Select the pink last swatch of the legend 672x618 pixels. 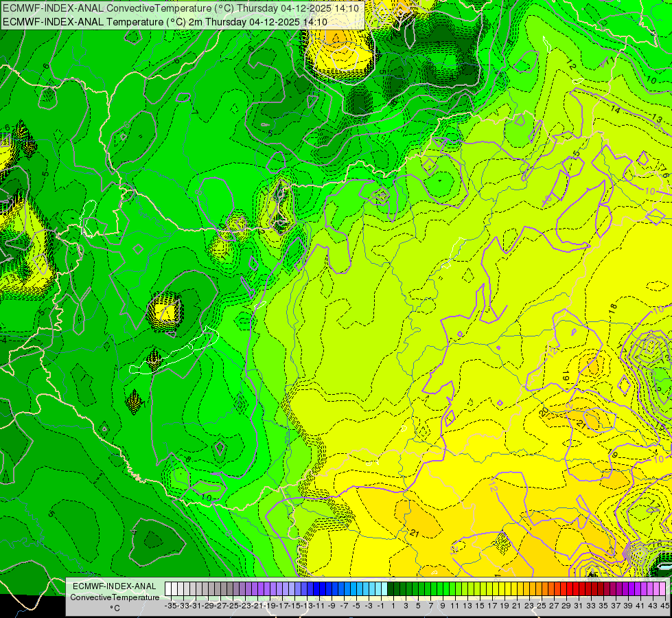tap(662, 589)
